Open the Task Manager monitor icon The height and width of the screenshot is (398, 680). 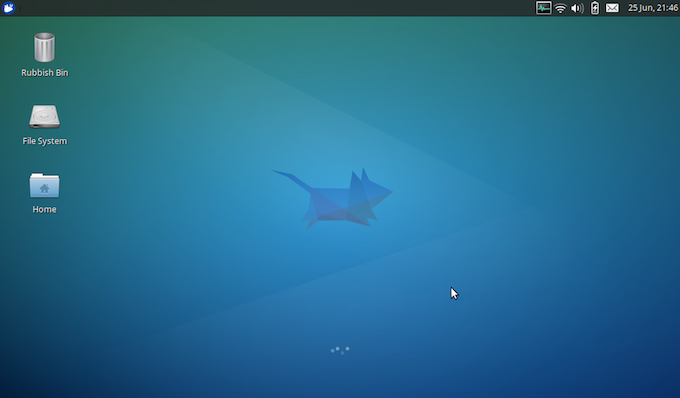coord(543,8)
